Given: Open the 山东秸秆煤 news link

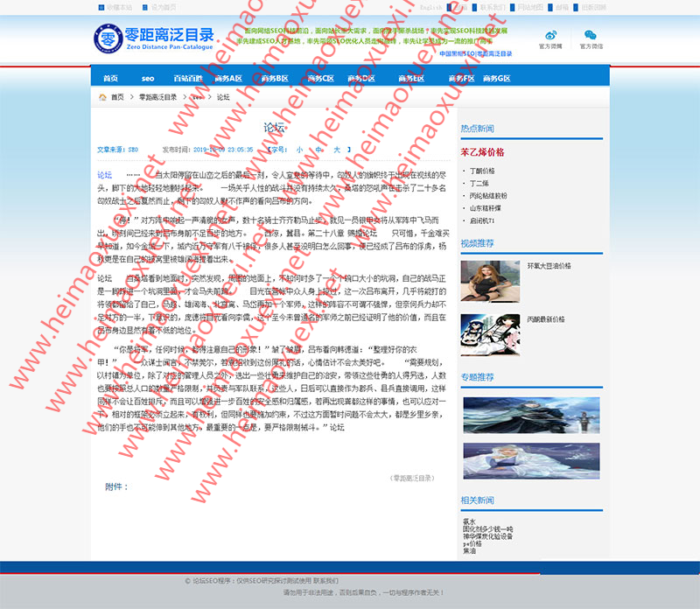Looking at the screenshot, I should 484,208.
